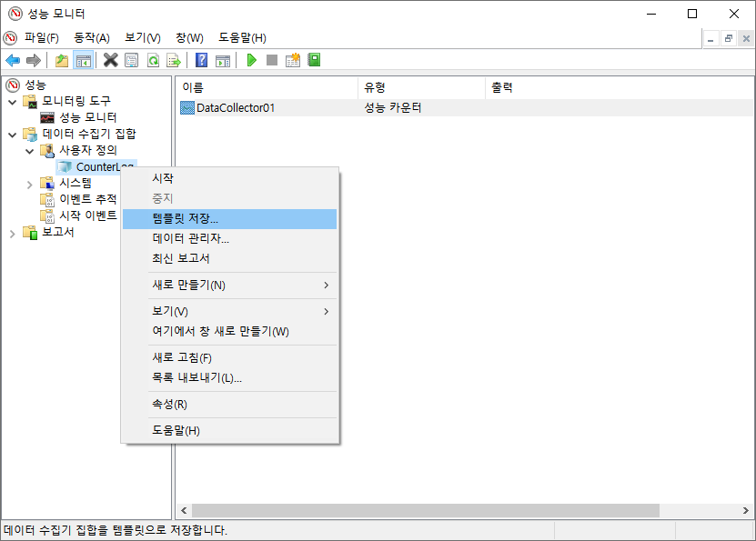Viewport: 756px width, 541px height.
Task: Choose 도움말(H) in context menu
Action: pos(230,430)
